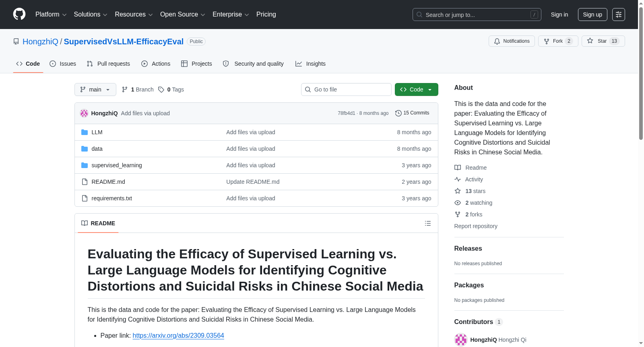The image size is (644, 347).
Task: Open the Actions tab
Action: coord(156,64)
